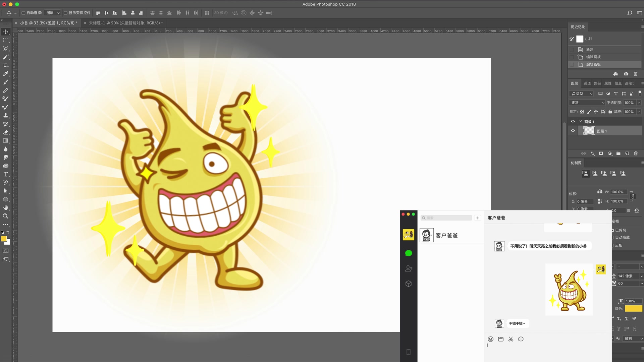Toggle the lock all padlock icon
This screenshot has height=362, width=644.
tap(610, 112)
